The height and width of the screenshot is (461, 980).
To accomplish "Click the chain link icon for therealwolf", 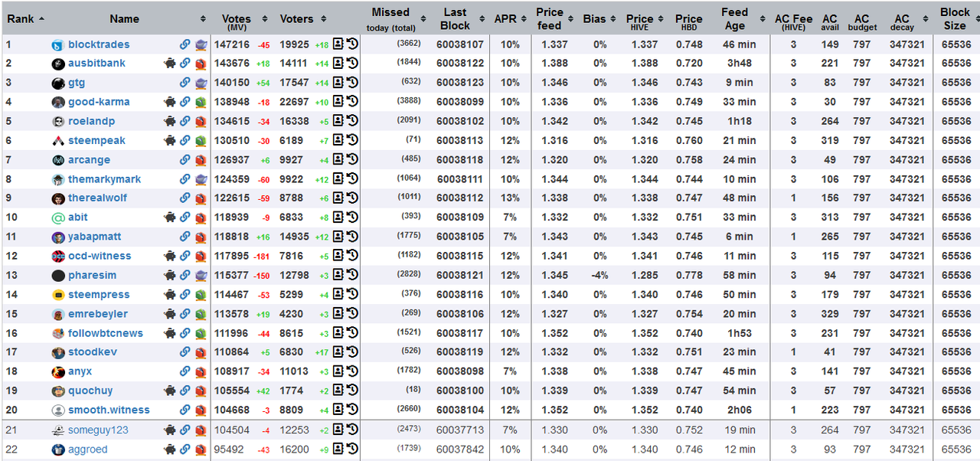I will 185,198.
